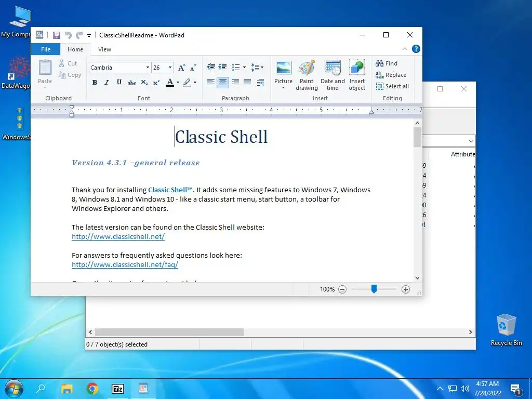Click Replace in Editing group

[x=391, y=75]
